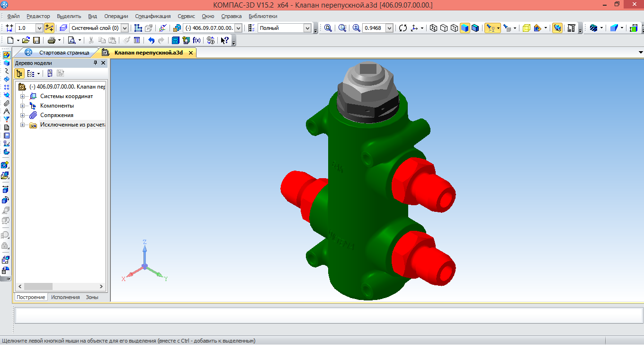This screenshot has height=345, width=644.
Task: Toggle the perspective projection icon
Action: [526, 28]
